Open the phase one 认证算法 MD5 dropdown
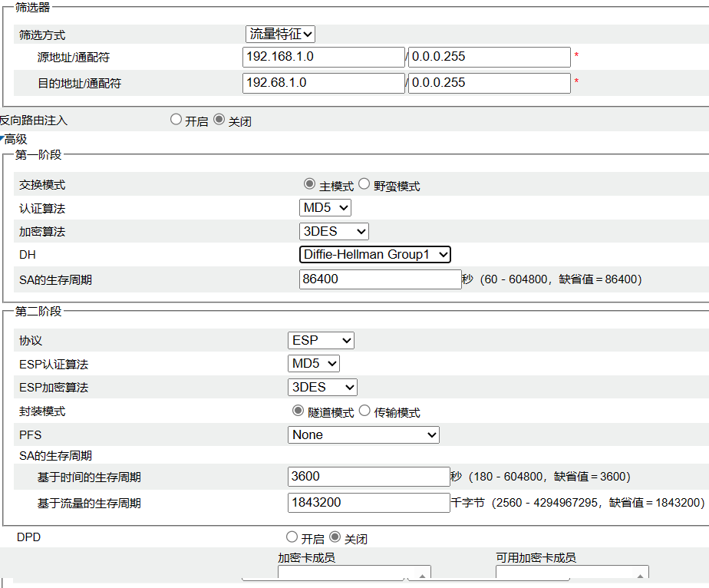 pyautogui.click(x=325, y=207)
